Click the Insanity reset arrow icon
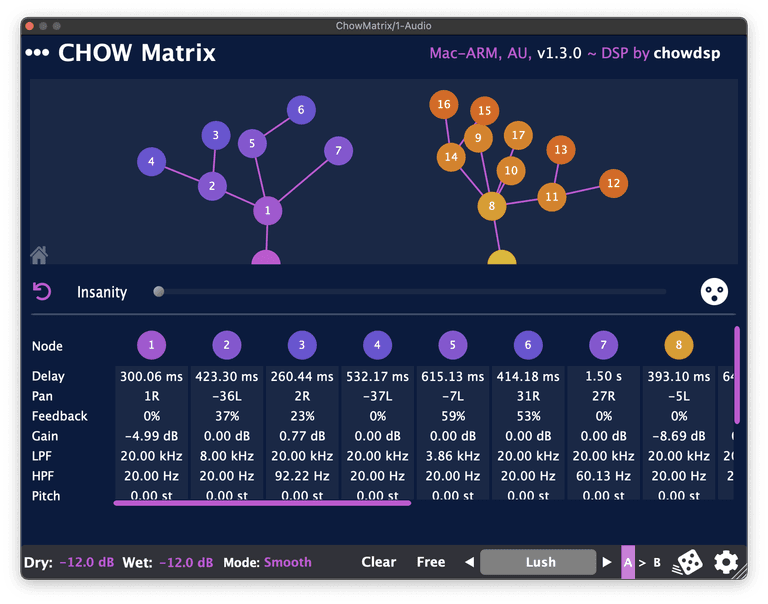768x604 pixels. [x=42, y=291]
